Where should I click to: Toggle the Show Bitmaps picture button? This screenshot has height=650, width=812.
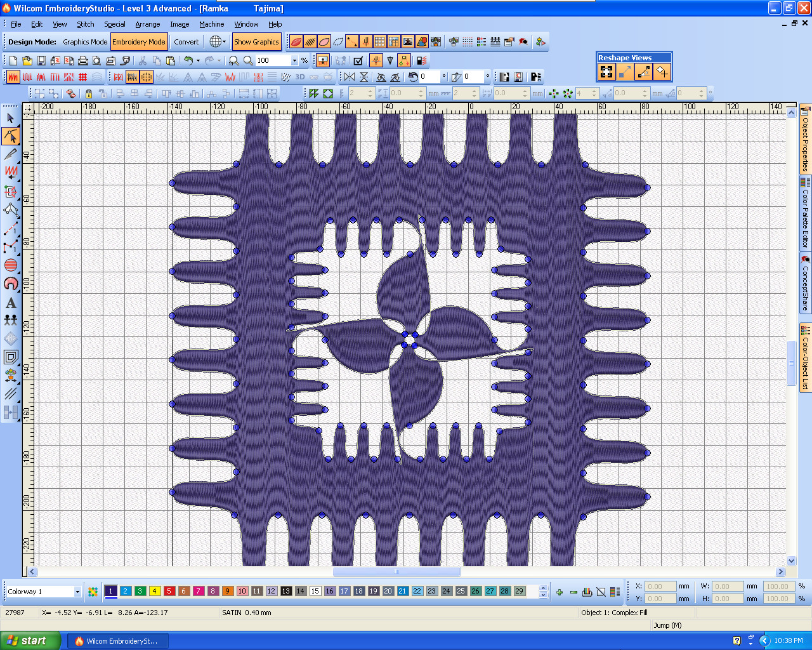coord(408,42)
